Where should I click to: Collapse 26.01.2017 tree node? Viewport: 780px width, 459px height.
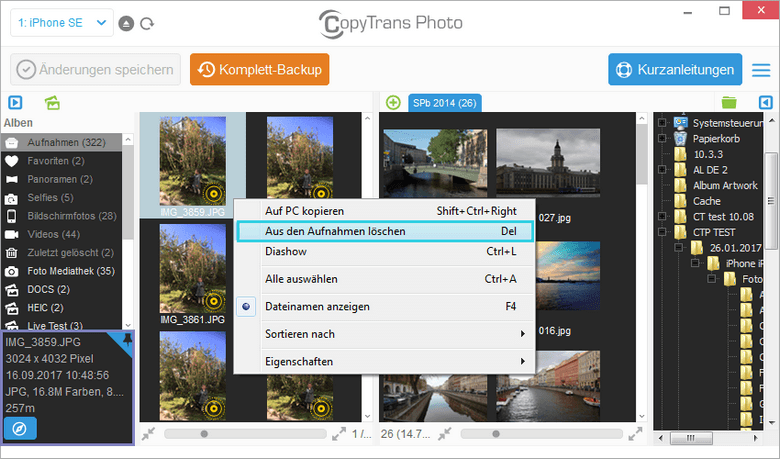click(679, 247)
